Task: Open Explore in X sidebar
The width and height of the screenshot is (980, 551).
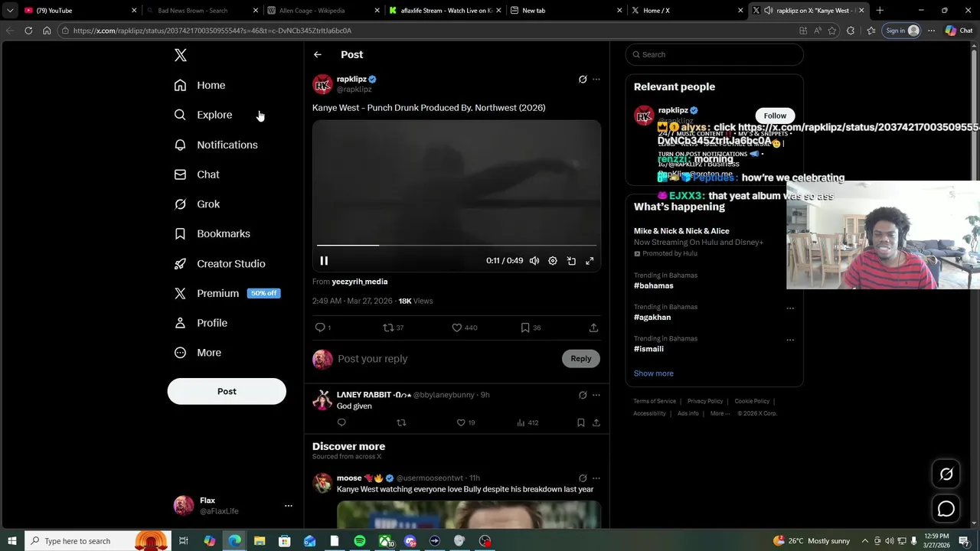Action: [x=203, y=115]
